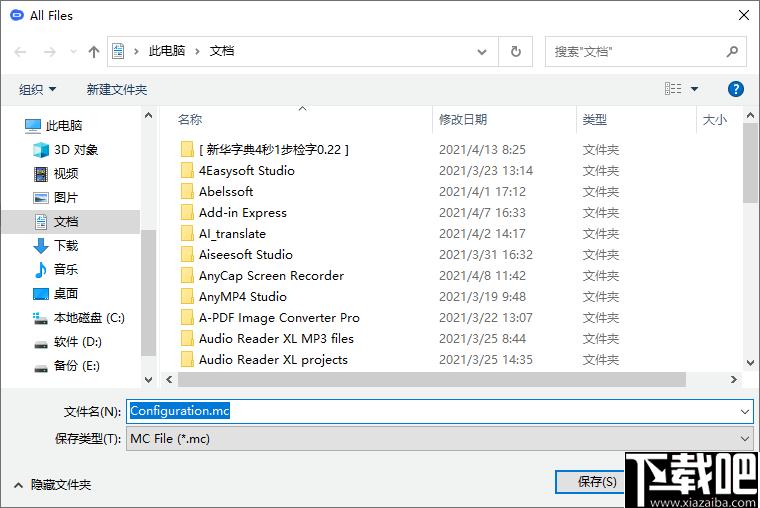Click left arrow of horizontal scrollbar
The width and height of the screenshot is (760, 508).
[x=169, y=380]
